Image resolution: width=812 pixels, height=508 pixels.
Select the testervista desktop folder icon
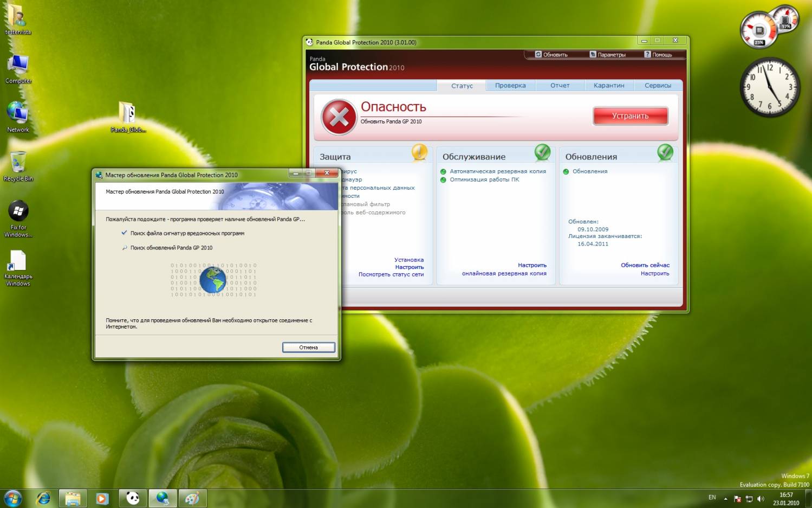click(18, 19)
